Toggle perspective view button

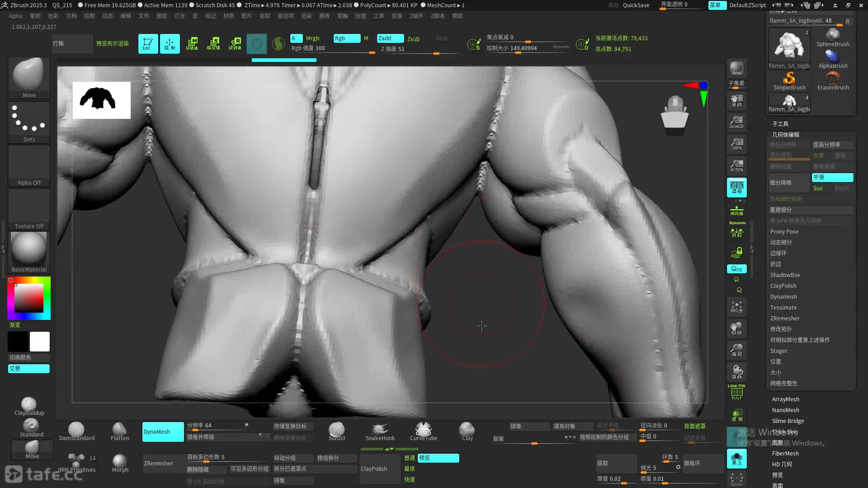coord(736,187)
